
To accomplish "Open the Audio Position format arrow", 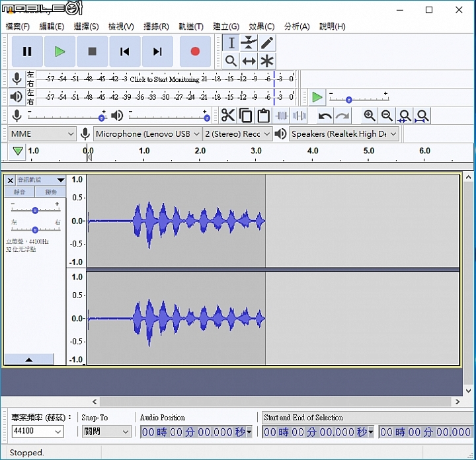I will point(249,432).
